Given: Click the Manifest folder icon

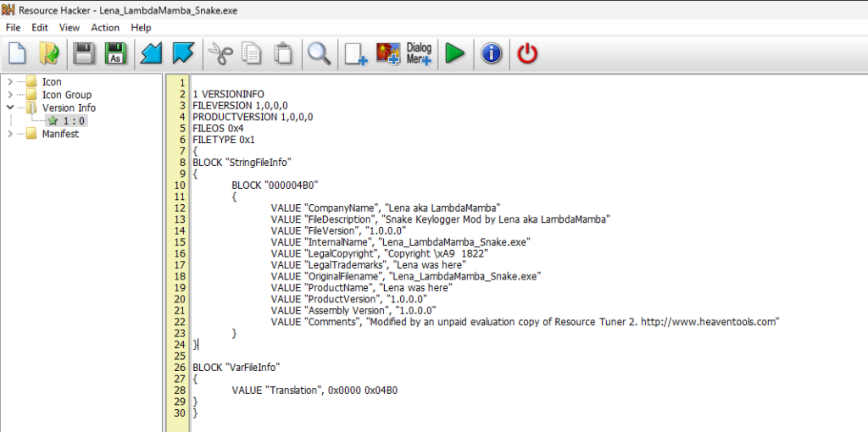Looking at the screenshot, I should [31, 134].
